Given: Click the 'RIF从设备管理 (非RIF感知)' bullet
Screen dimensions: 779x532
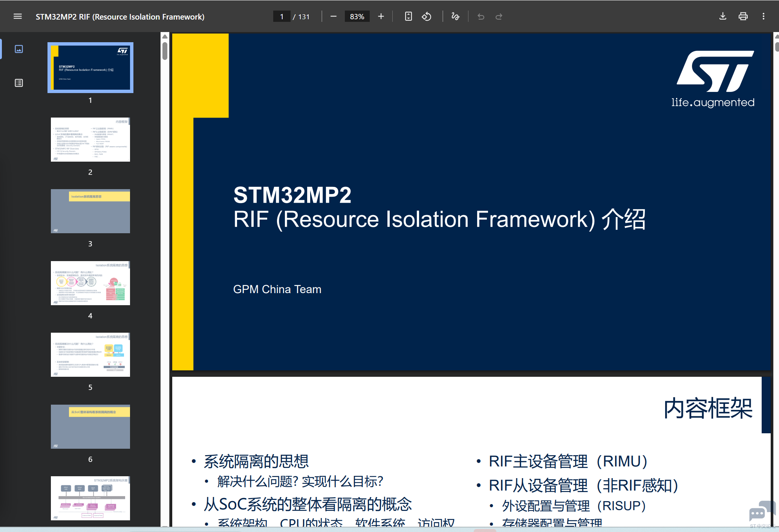Looking at the screenshot, I should [x=583, y=485].
